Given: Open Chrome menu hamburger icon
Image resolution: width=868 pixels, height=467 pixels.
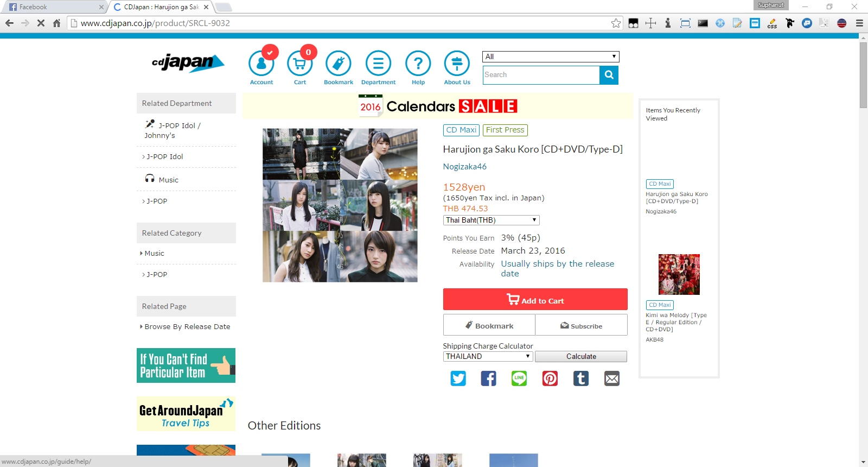Looking at the screenshot, I should click(859, 23).
